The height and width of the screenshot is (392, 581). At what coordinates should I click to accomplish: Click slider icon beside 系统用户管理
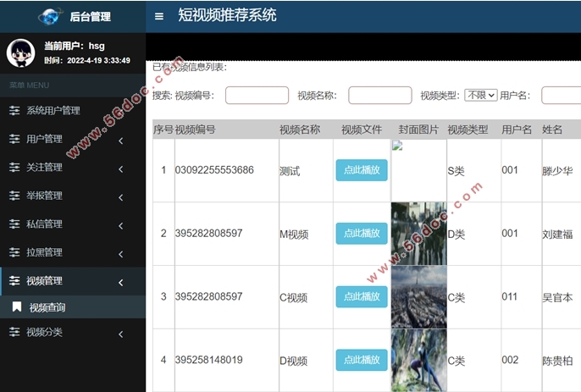click(14, 111)
